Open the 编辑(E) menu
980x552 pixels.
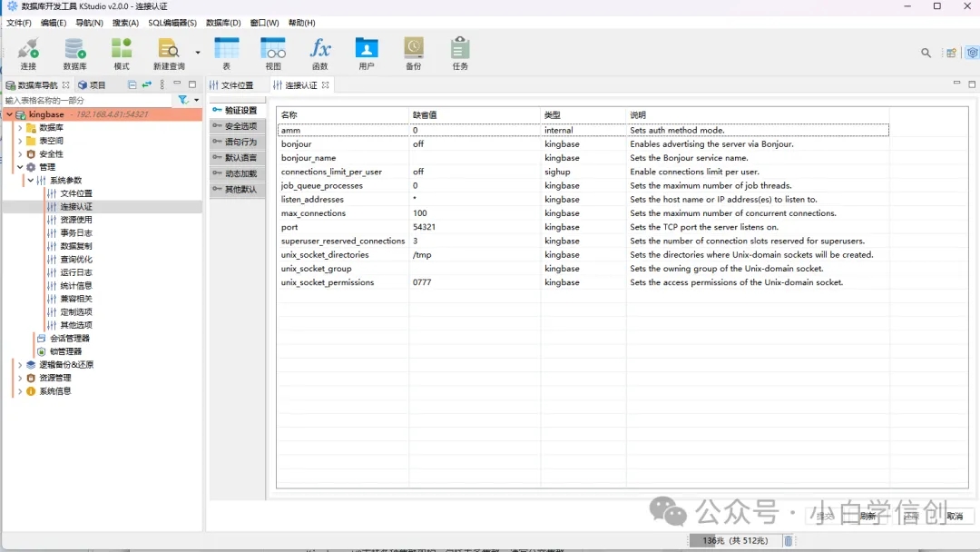pos(54,23)
